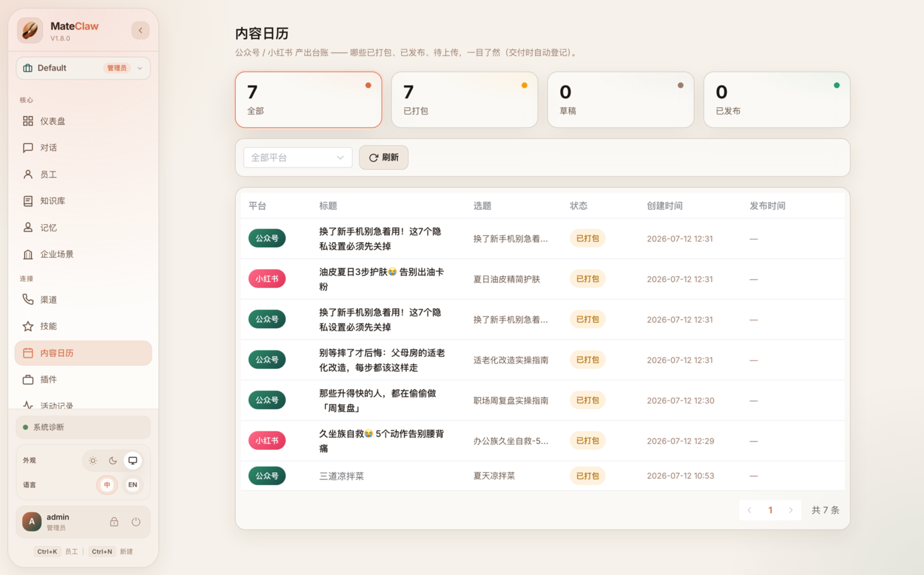The width and height of the screenshot is (924, 575).
Task: Click the 标题 column header
Action: tap(328, 206)
